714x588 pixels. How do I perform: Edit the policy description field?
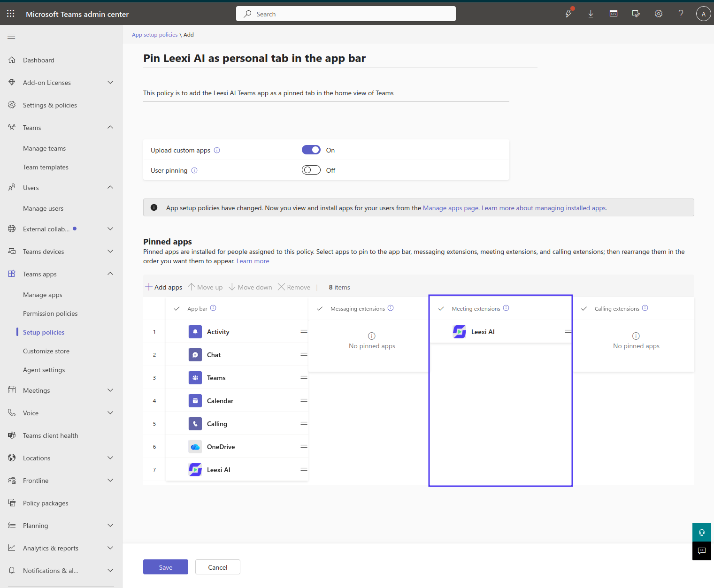click(x=326, y=93)
